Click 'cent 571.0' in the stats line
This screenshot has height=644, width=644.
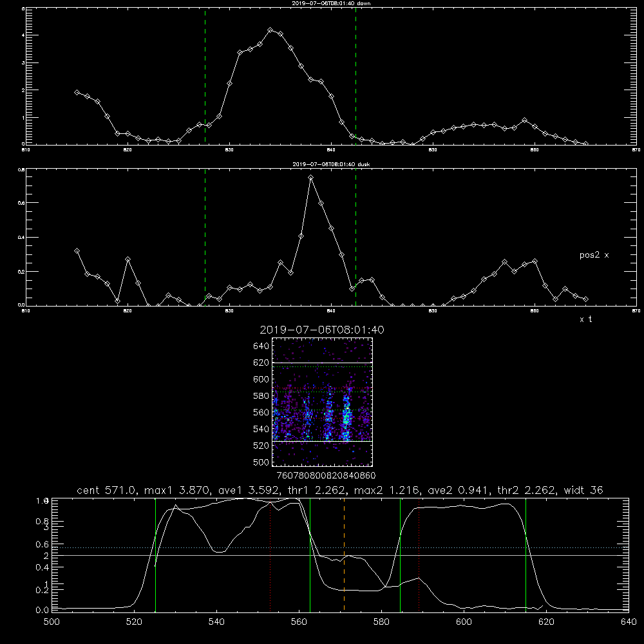pos(104,490)
